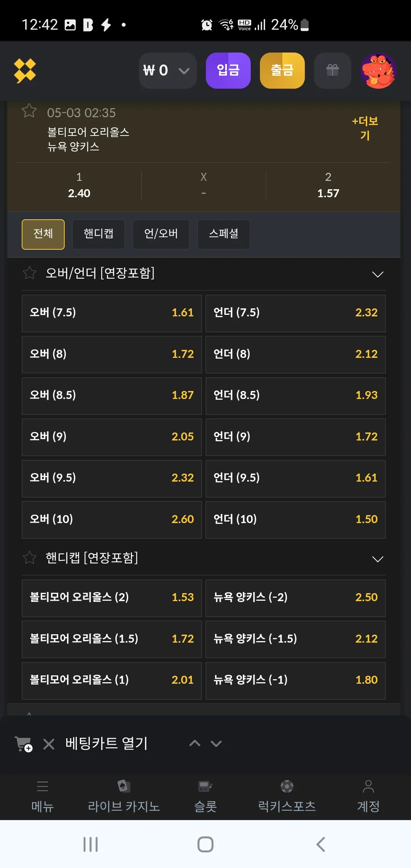Select 오버 (8.5) odds 1.87
411x868 pixels.
click(112, 396)
